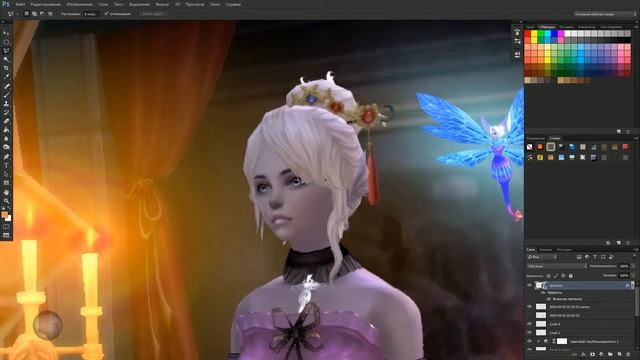The height and width of the screenshot is (360, 640).
Task: Click the fx layer style icon
Action: point(583,354)
